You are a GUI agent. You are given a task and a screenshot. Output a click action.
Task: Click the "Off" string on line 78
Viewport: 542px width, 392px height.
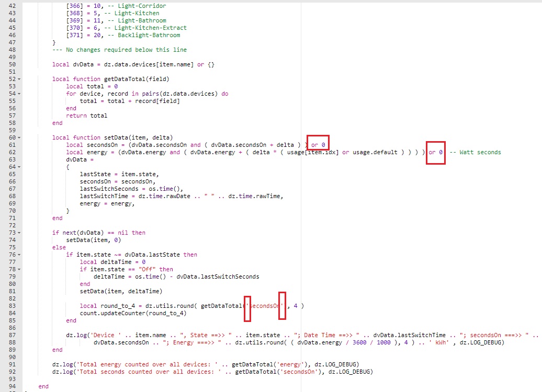[147, 269]
